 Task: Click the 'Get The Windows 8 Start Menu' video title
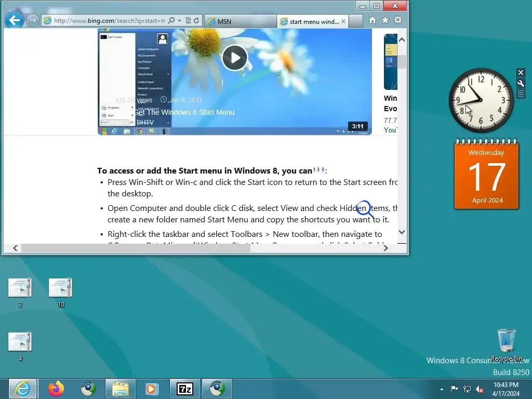[184, 112]
